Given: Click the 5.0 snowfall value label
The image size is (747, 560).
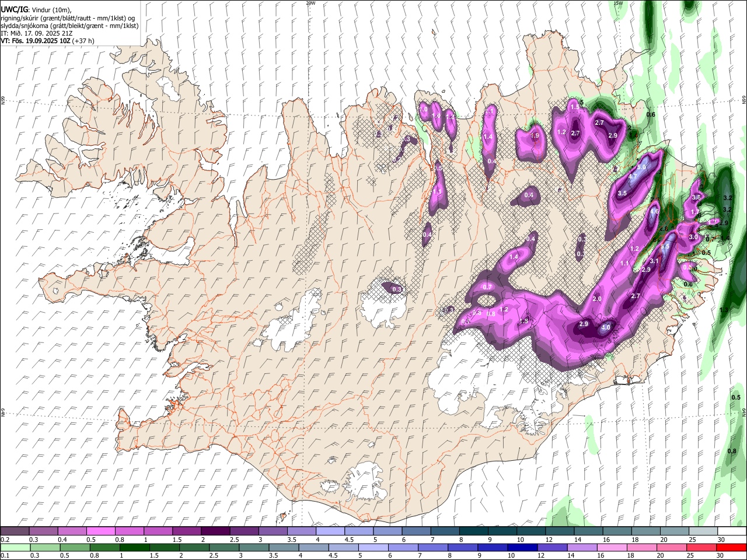Looking at the screenshot, I should (641, 167).
